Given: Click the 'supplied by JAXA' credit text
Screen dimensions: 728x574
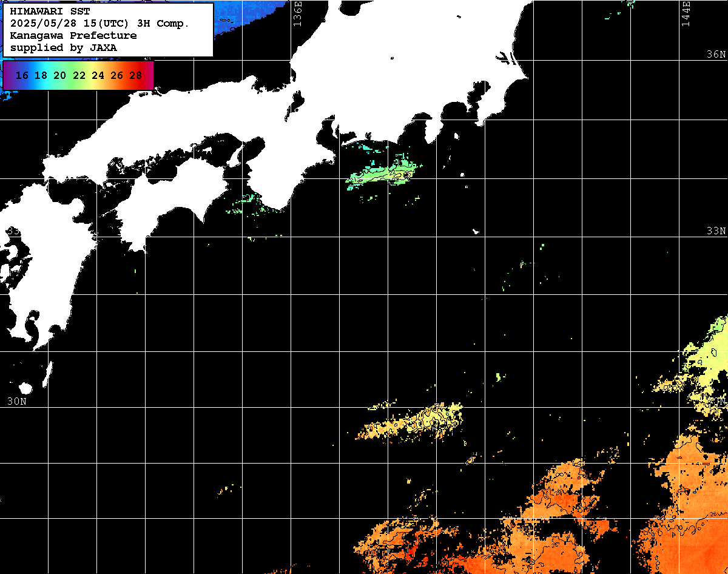Looking at the screenshot, I should [x=64, y=47].
